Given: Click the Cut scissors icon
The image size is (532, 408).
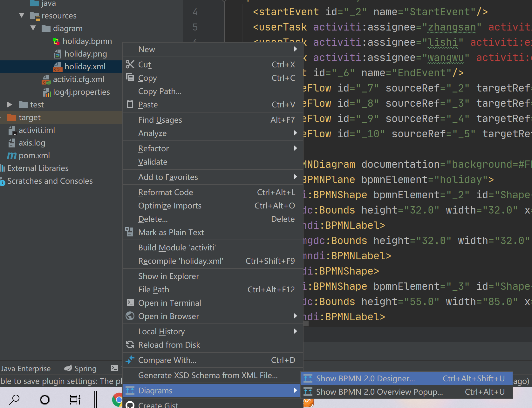Looking at the screenshot, I should coord(130,65).
